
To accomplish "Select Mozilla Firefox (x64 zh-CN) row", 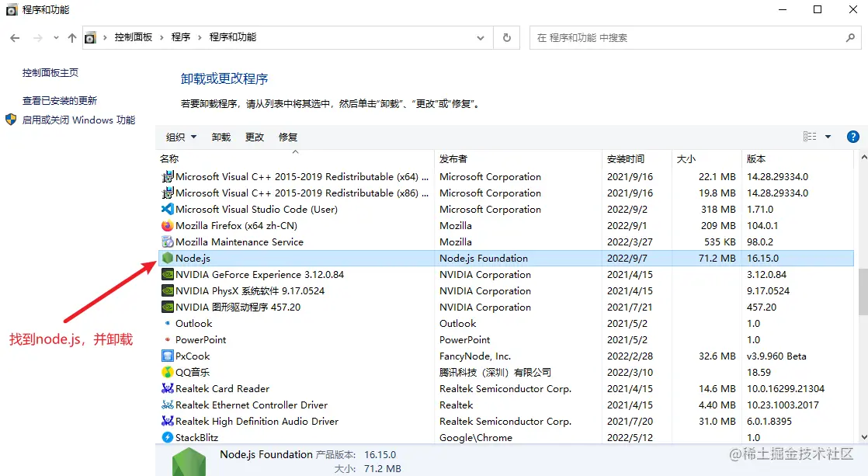I will (x=506, y=225).
